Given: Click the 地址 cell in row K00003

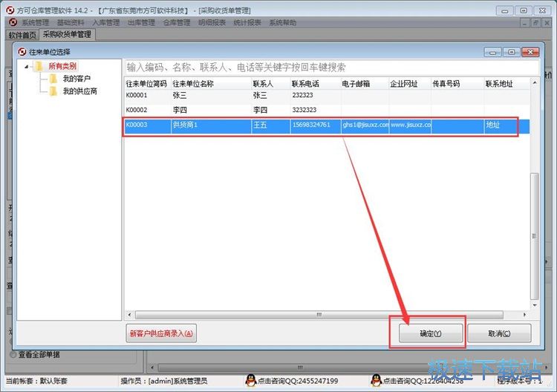Looking at the screenshot, I should [507, 125].
